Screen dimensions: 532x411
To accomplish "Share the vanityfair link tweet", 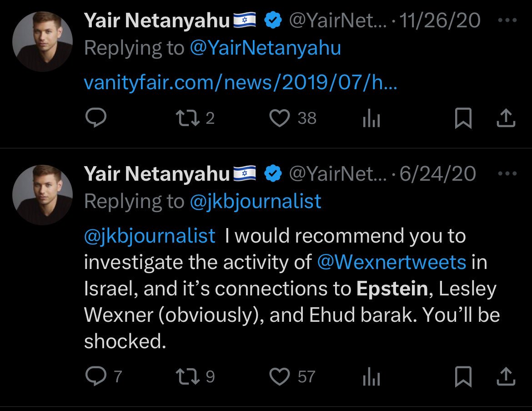I will (506, 119).
